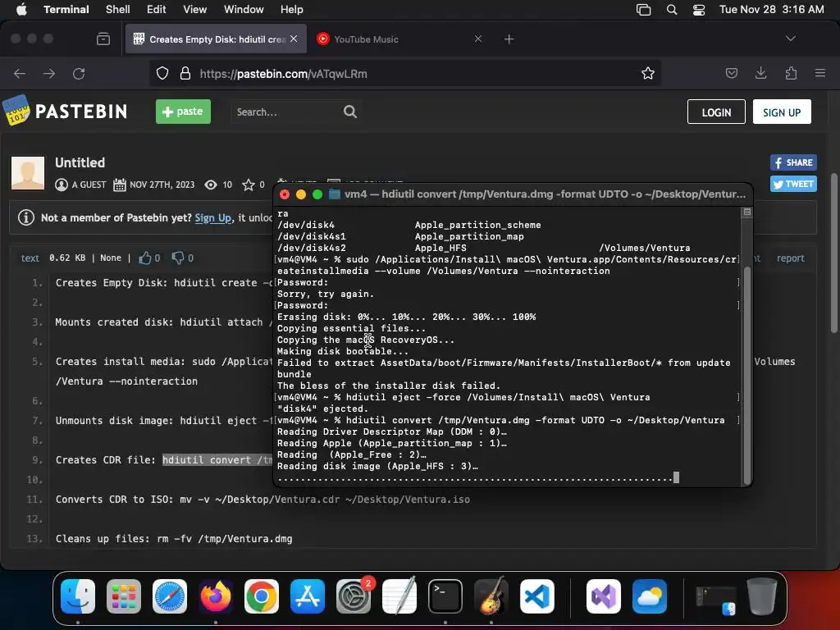Screen dimensions: 840x630
Task: Go back to previous page
Action: coord(20,73)
